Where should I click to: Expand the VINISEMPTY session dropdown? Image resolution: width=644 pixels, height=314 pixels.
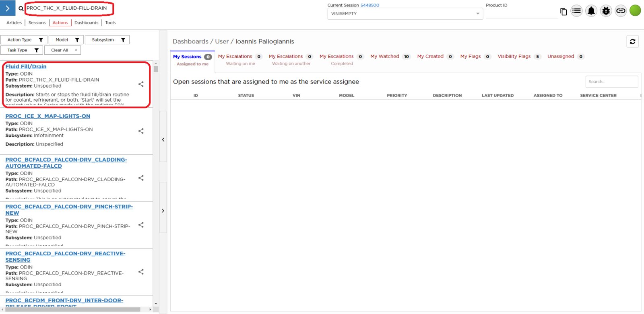477,14
